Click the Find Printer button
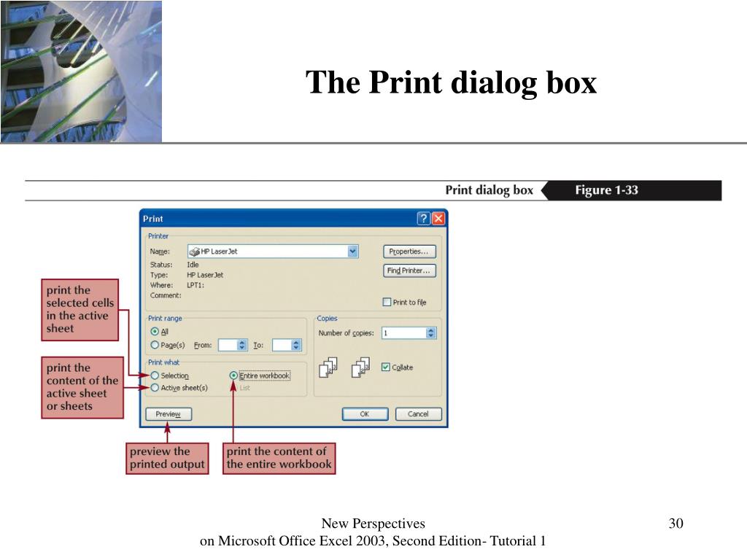The width and height of the screenshot is (747, 560). pyautogui.click(x=409, y=271)
